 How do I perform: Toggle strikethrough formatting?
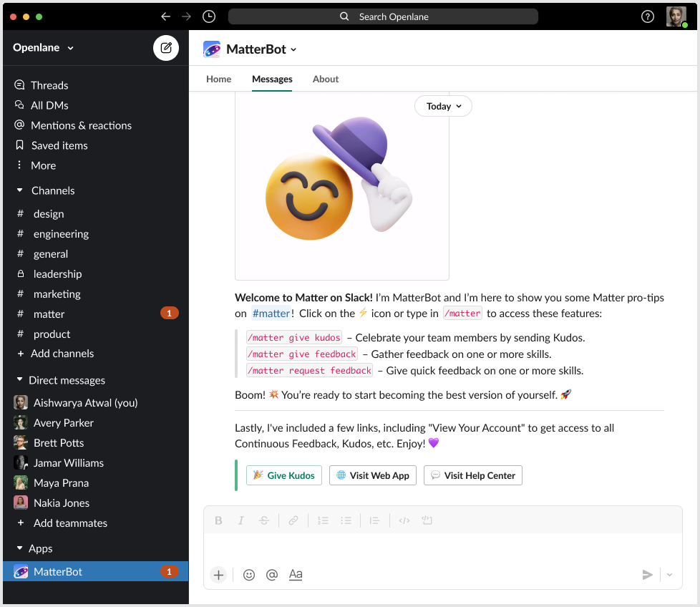264,520
